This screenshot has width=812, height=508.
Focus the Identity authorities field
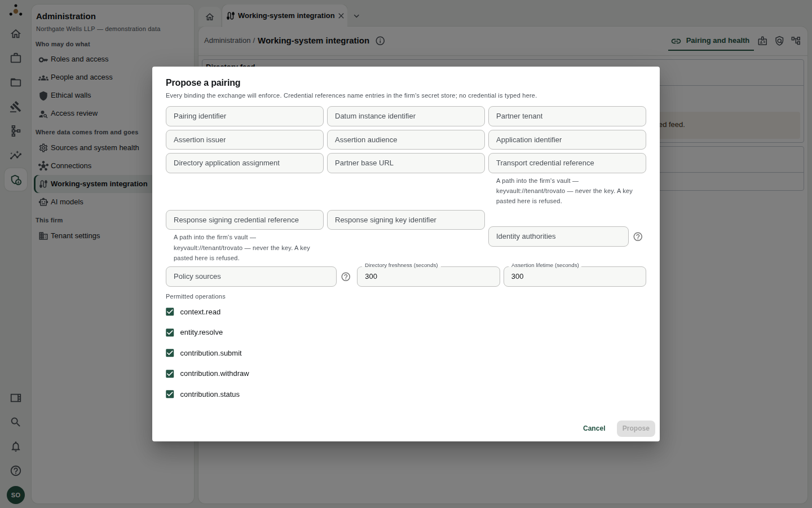click(558, 237)
